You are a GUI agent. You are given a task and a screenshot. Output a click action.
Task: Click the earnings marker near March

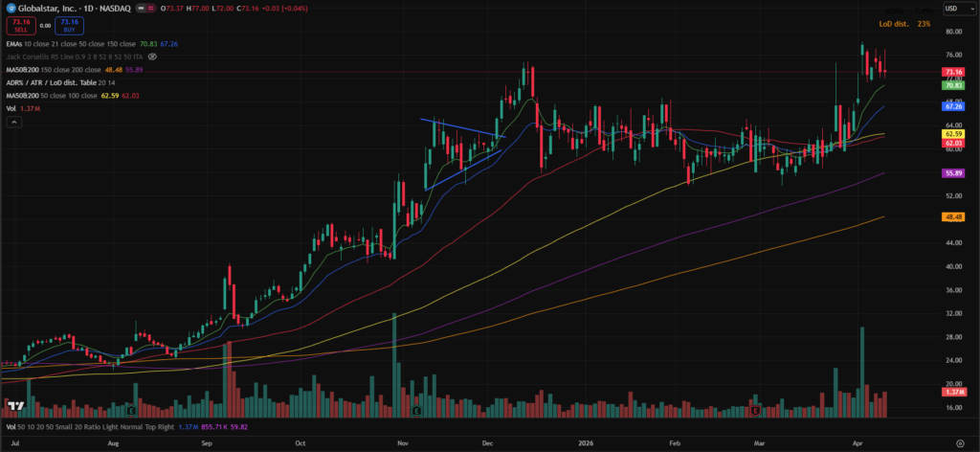click(x=755, y=410)
